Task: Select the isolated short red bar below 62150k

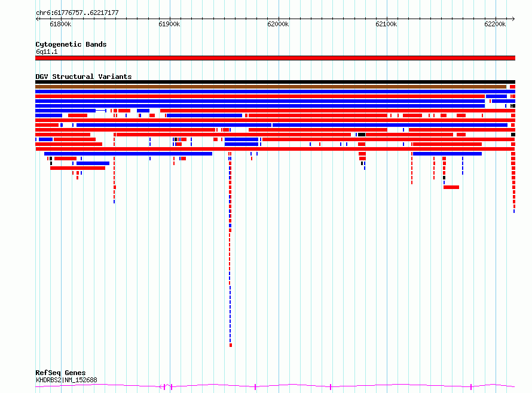Action: point(451,187)
